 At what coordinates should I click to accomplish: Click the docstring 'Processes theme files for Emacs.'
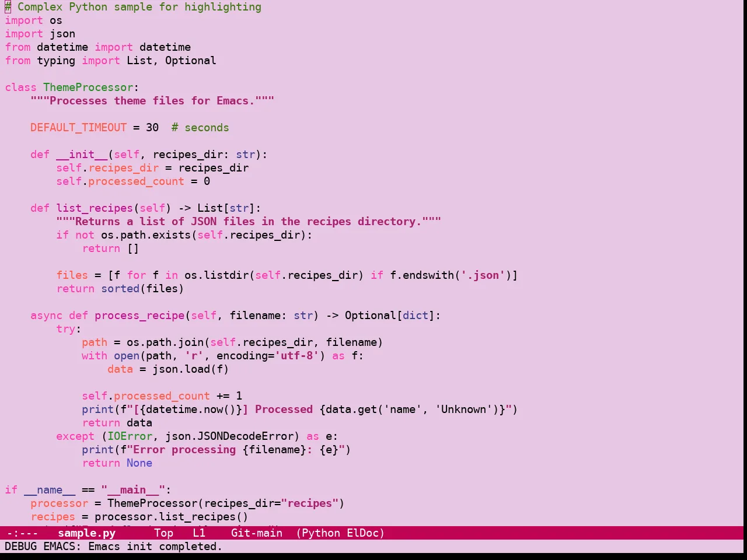pos(152,101)
